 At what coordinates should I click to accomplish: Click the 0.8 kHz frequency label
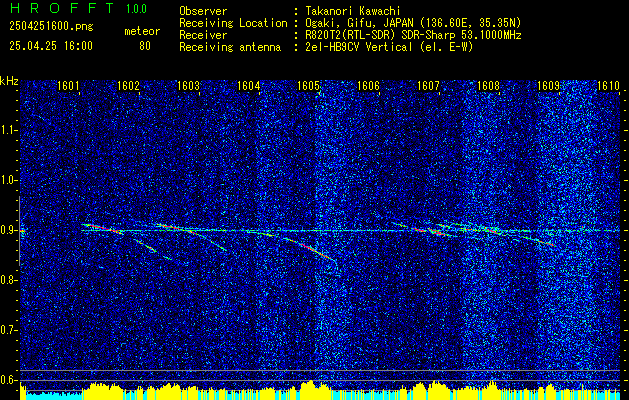[x=9, y=280]
